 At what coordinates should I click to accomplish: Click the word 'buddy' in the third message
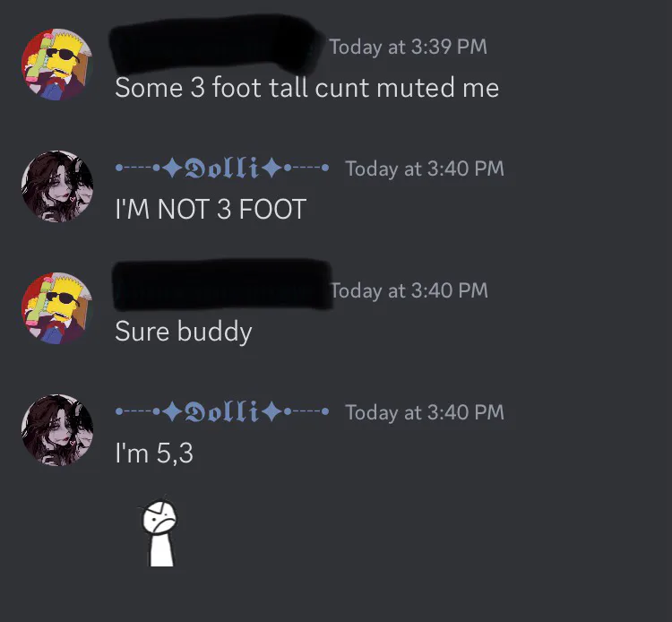(215, 332)
